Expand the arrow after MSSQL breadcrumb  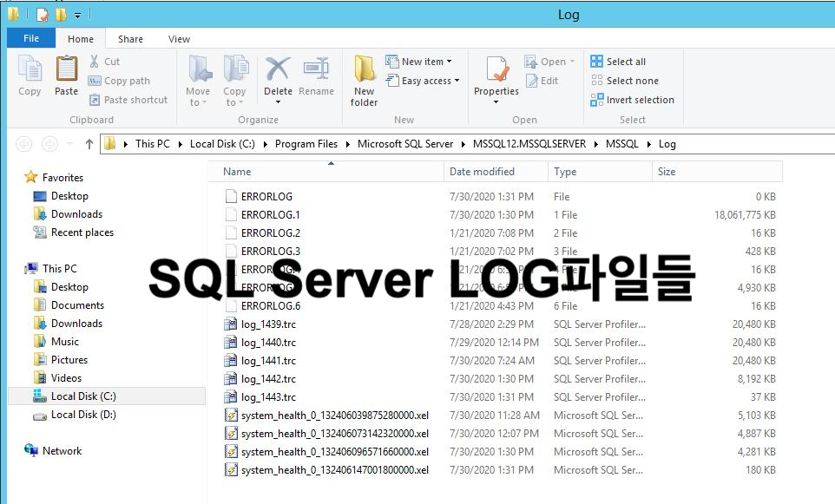point(648,144)
